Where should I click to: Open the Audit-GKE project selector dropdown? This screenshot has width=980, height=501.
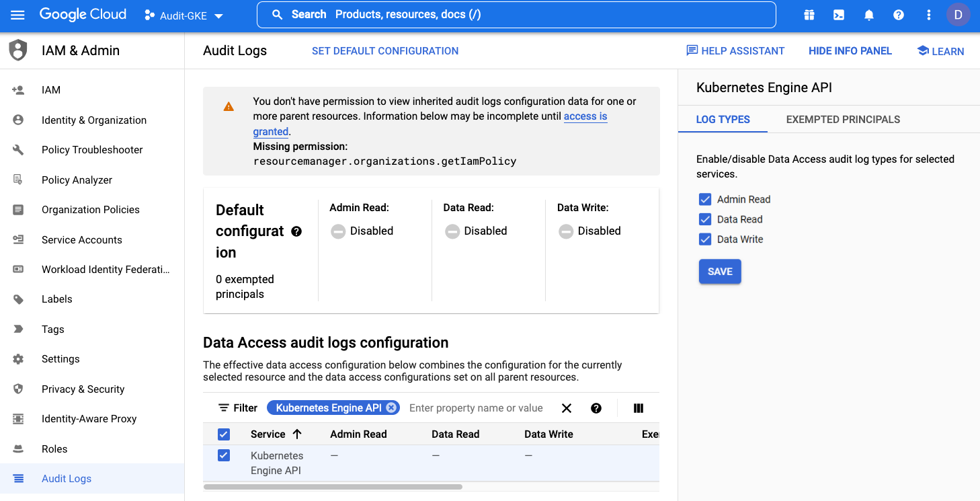184,15
